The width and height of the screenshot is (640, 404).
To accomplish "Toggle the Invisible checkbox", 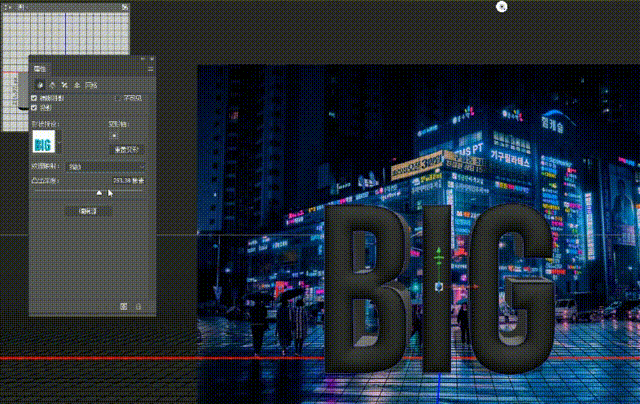I will pyautogui.click(x=118, y=98).
